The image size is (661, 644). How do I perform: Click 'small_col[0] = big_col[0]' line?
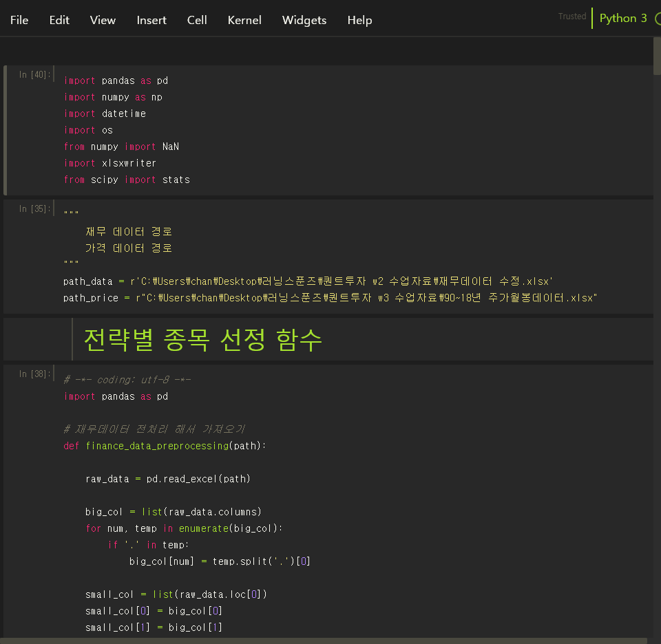[x=154, y=611]
